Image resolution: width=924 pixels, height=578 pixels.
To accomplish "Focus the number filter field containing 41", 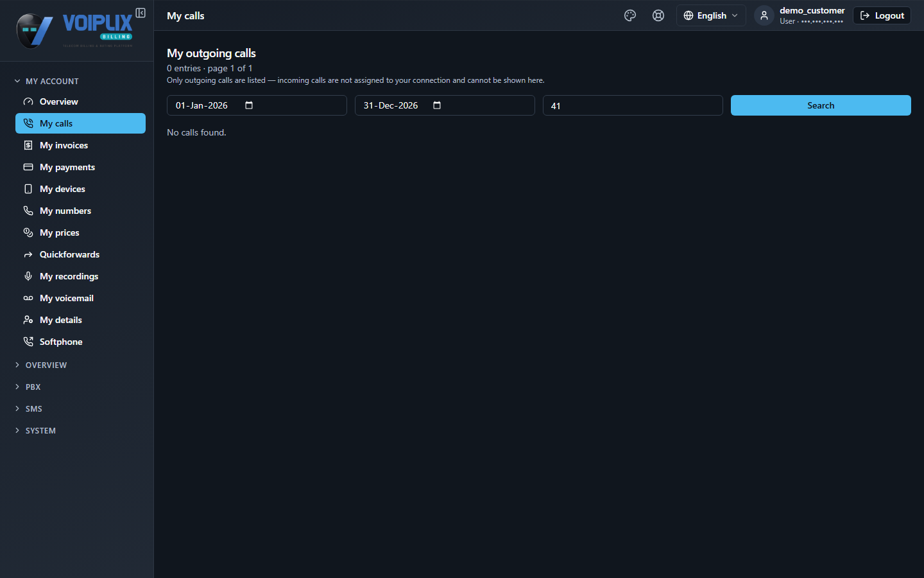I will [633, 105].
